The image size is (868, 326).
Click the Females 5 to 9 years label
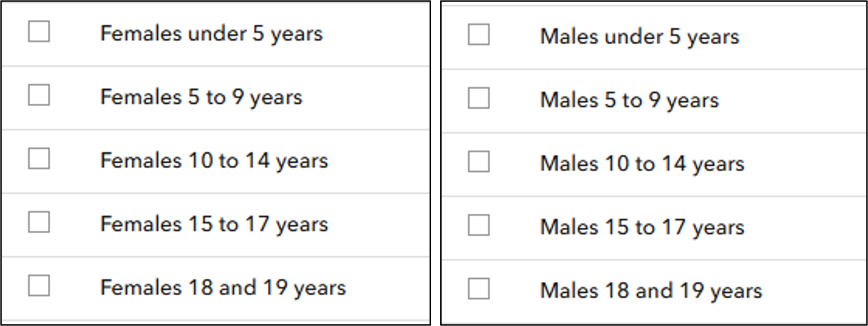(201, 97)
